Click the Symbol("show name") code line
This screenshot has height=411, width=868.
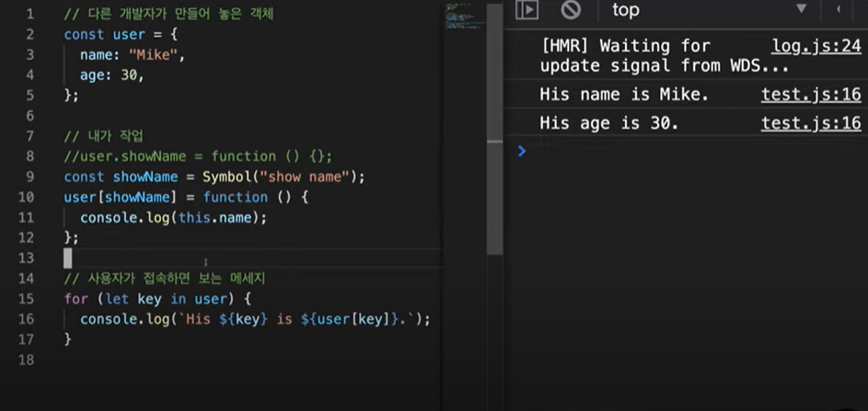click(214, 177)
